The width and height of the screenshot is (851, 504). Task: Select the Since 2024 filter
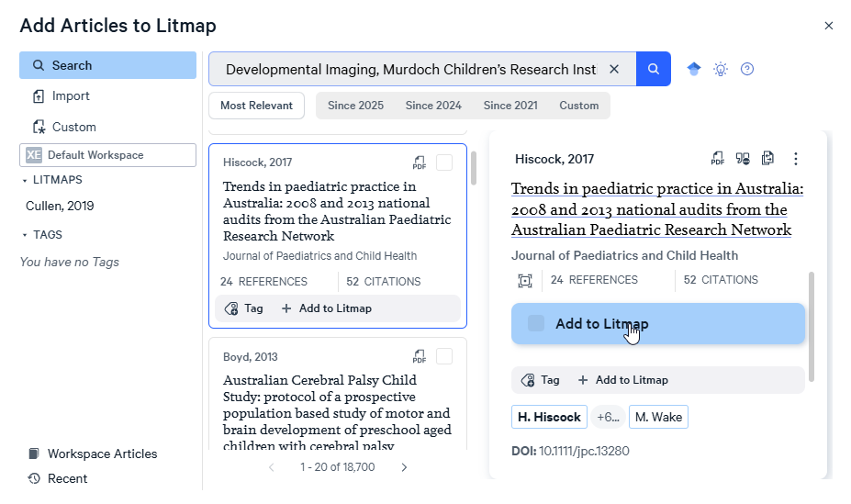[433, 106]
